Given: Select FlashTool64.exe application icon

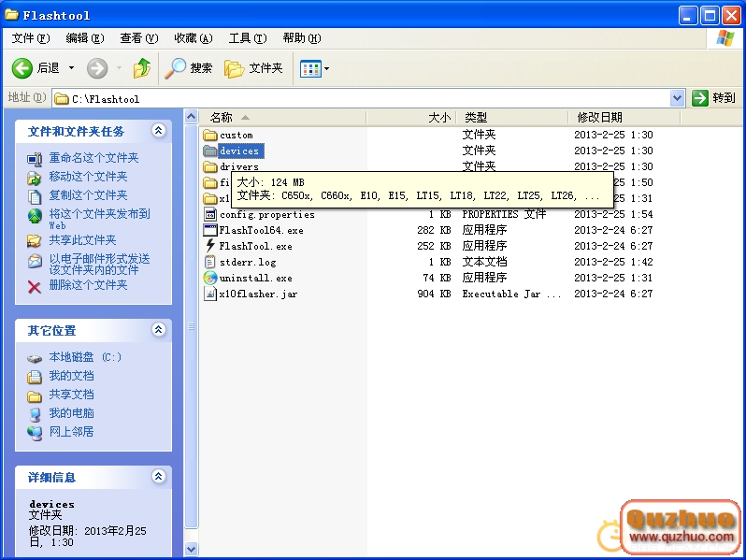Looking at the screenshot, I should pos(209,230).
